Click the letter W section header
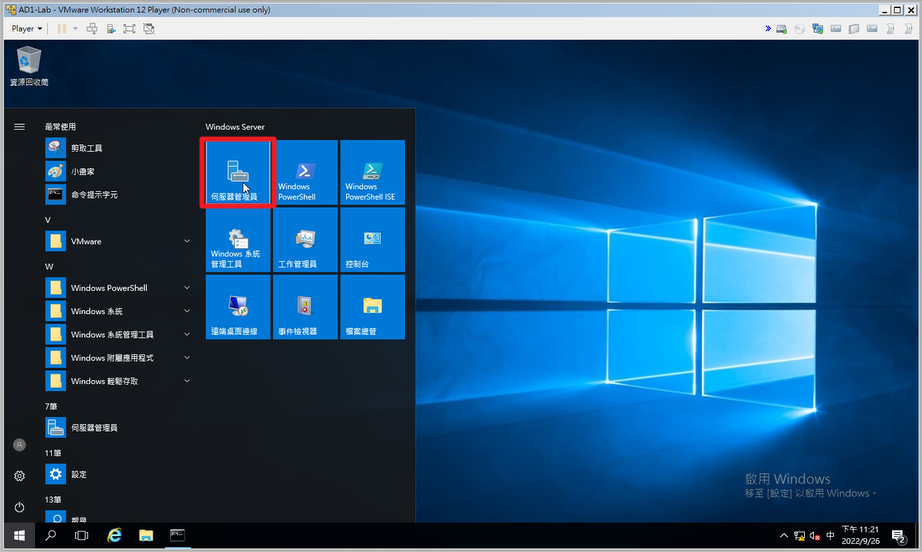The image size is (922, 552). (x=49, y=266)
